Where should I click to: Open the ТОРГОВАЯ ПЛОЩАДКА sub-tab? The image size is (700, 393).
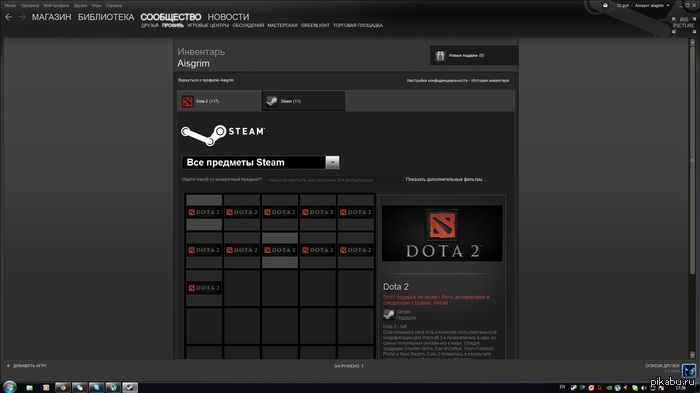click(x=358, y=25)
